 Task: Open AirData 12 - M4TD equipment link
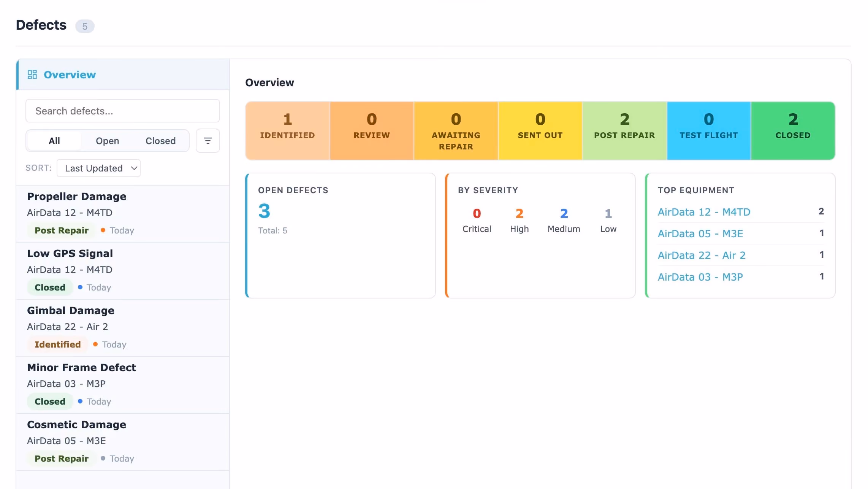[704, 212]
